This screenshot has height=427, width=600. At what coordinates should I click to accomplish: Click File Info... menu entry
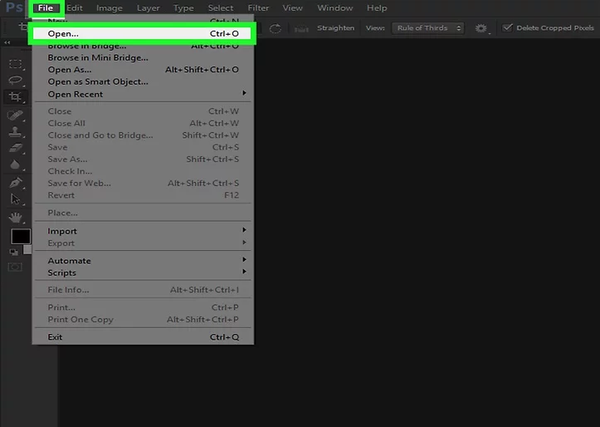pyautogui.click(x=143, y=290)
